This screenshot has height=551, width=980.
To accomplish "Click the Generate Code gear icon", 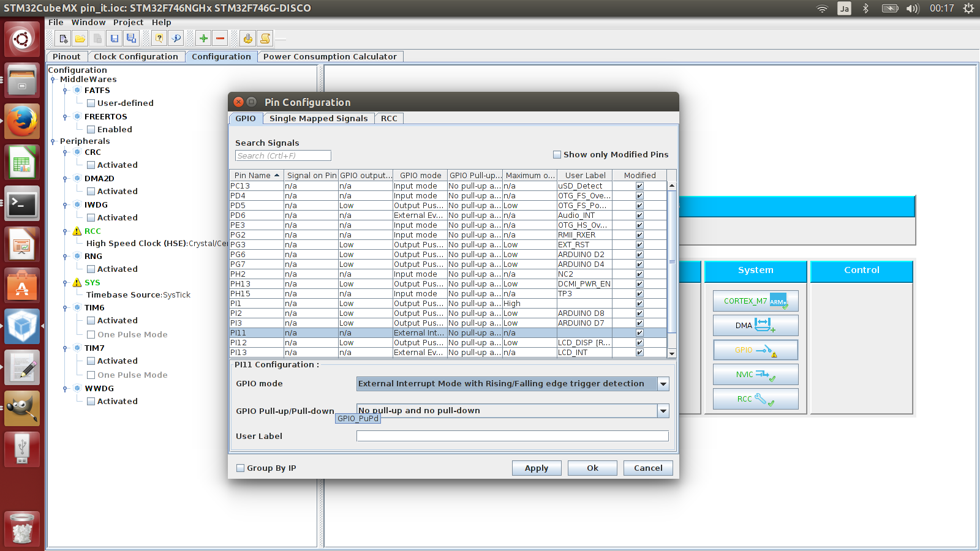I will (x=247, y=39).
